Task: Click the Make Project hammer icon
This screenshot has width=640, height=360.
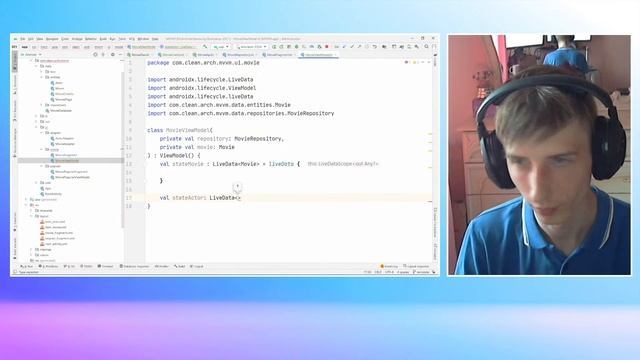Action: pos(205,47)
